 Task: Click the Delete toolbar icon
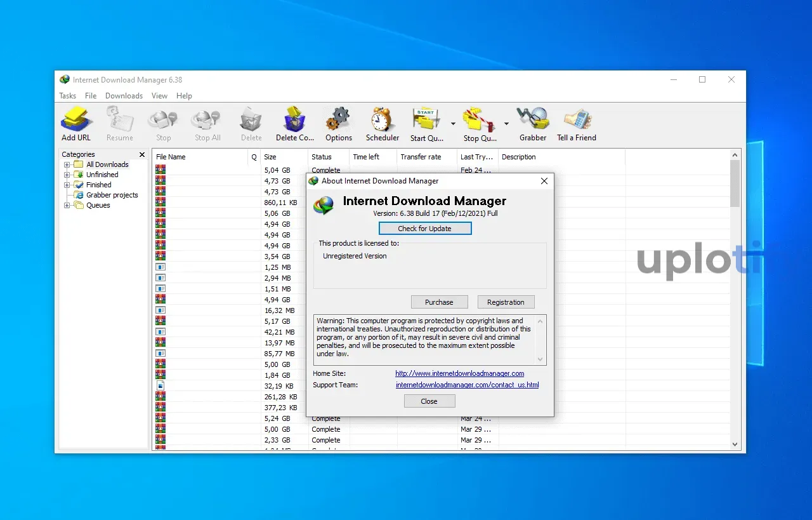click(251, 120)
